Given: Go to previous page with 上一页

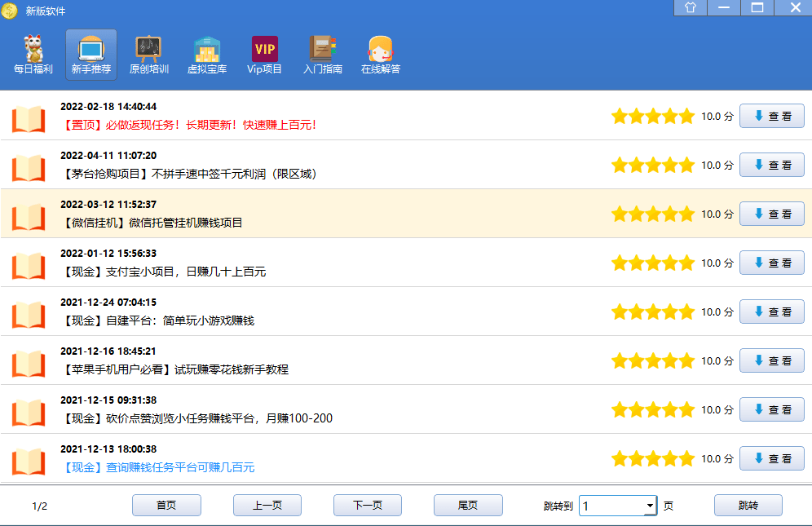Looking at the screenshot, I should [267, 506].
